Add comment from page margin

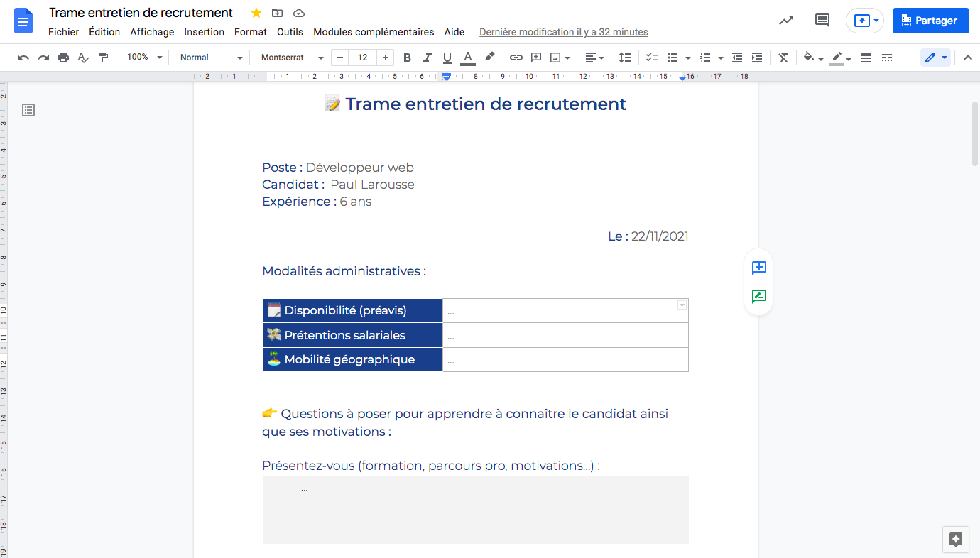tap(758, 268)
